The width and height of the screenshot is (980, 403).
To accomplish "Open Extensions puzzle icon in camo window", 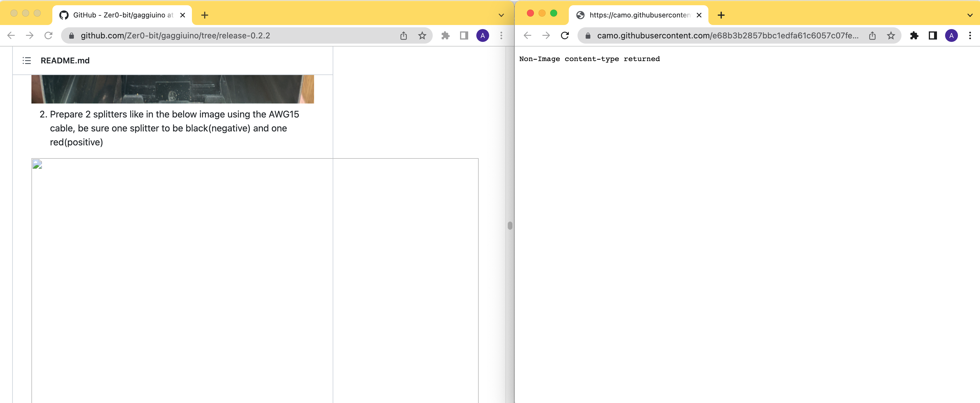I will coord(914,35).
